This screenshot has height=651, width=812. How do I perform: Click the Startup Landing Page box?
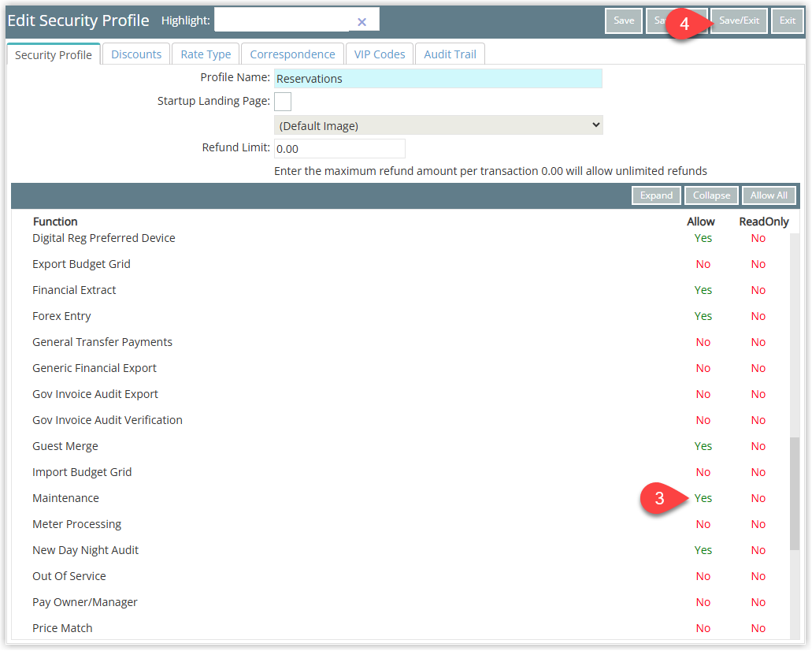pos(283,102)
